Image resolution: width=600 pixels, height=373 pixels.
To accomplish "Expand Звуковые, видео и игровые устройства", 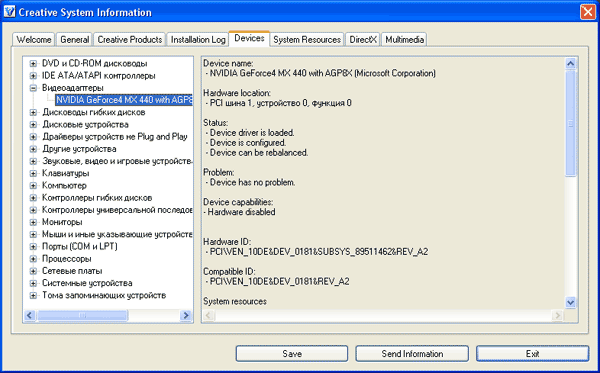I will pyautogui.click(x=33, y=161).
